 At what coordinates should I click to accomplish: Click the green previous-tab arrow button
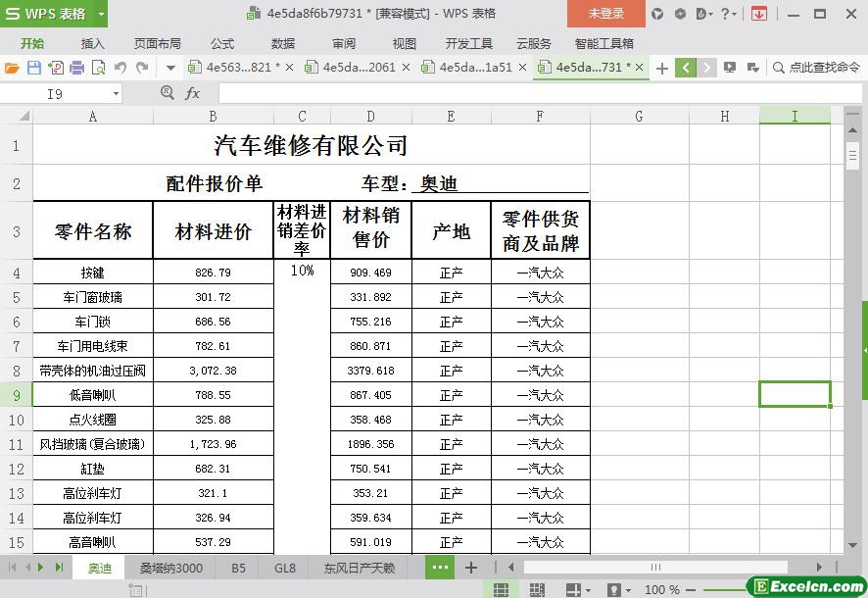point(686,68)
